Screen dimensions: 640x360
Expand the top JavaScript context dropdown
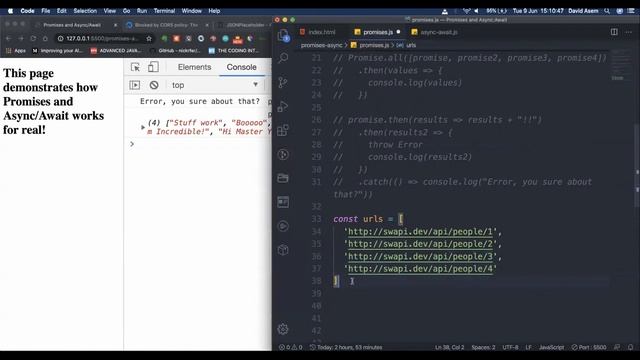coord(215,85)
